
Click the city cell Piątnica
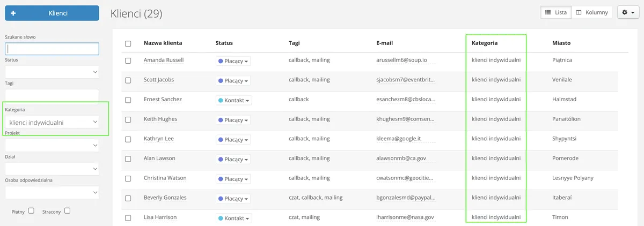pos(562,60)
